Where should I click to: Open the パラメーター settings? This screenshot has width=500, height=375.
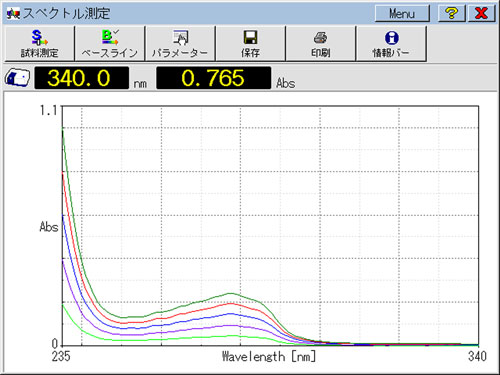point(180,44)
